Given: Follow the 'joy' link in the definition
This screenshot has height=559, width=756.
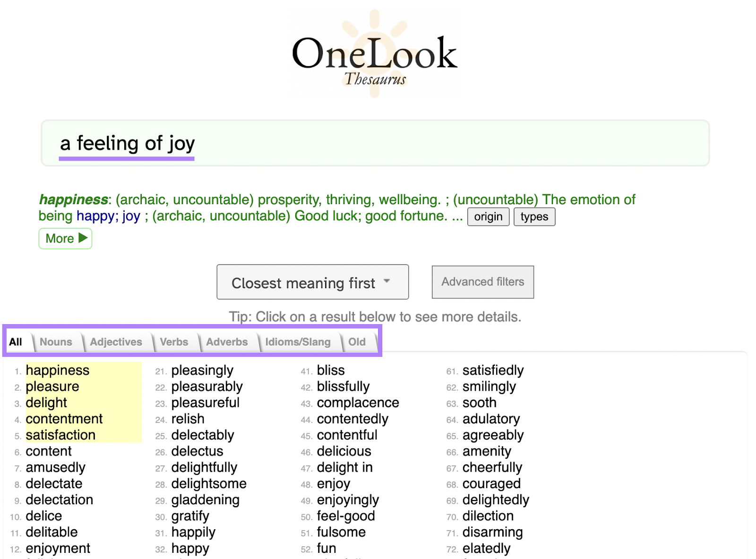Looking at the screenshot, I should click(x=131, y=216).
